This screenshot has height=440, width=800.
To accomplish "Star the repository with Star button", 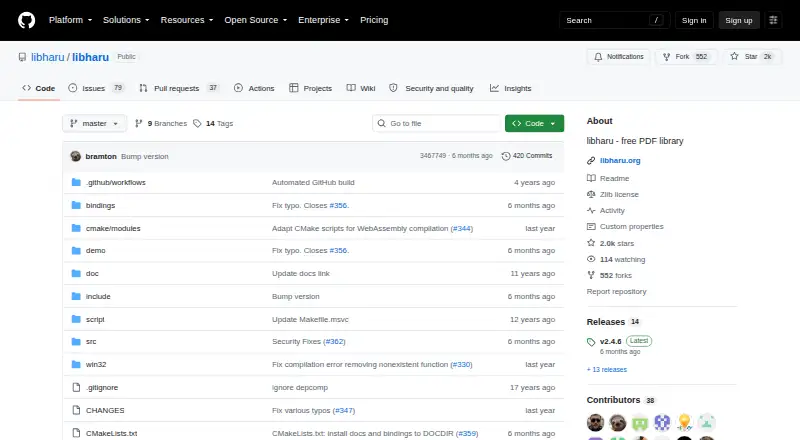I will 752,57.
